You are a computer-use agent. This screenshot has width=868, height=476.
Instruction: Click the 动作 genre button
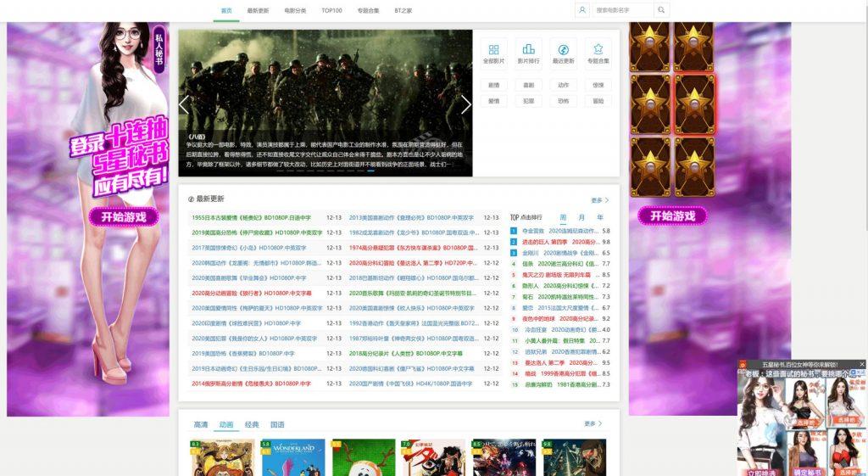563,85
